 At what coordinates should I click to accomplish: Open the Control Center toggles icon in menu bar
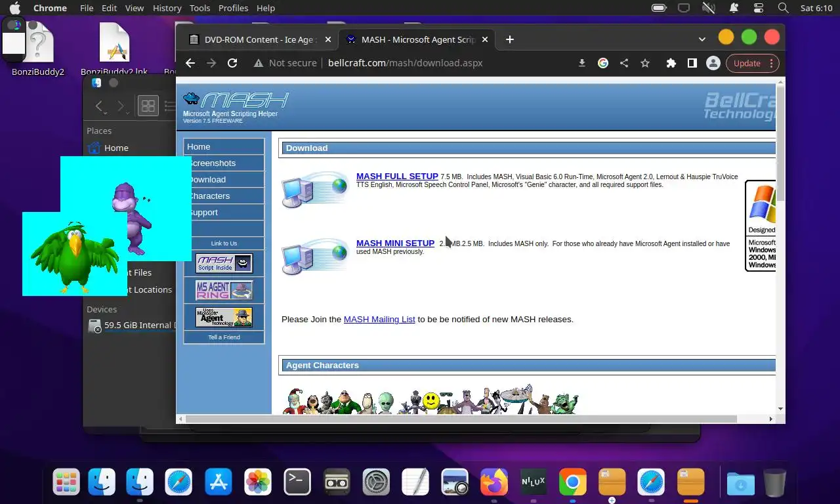click(759, 8)
